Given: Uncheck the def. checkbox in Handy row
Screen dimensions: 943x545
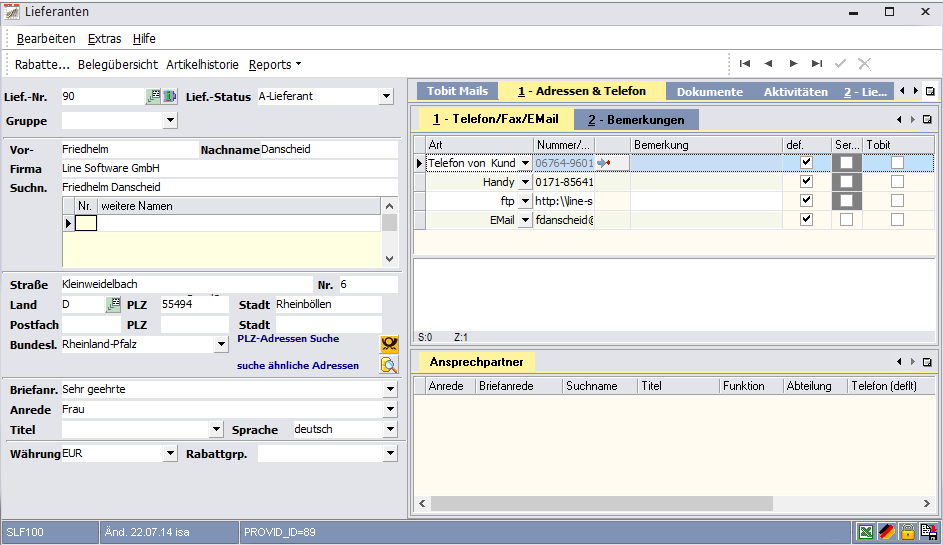Looking at the screenshot, I should [807, 182].
